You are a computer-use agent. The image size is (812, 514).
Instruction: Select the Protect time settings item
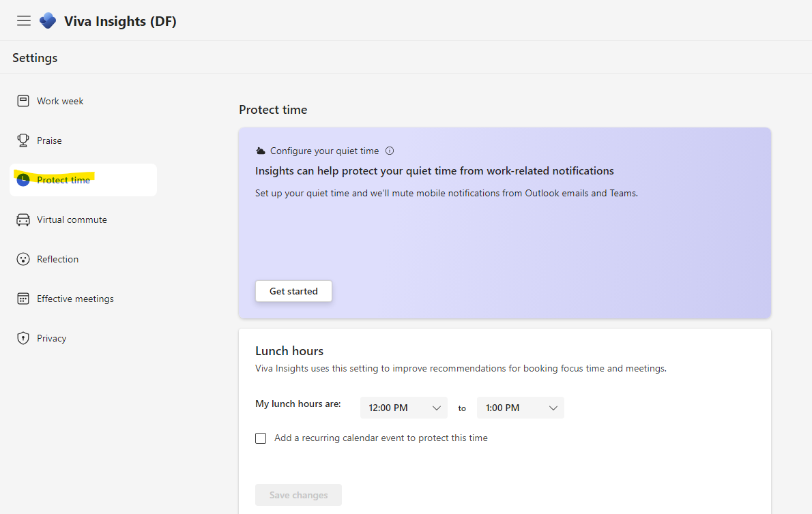pos(83,180)
